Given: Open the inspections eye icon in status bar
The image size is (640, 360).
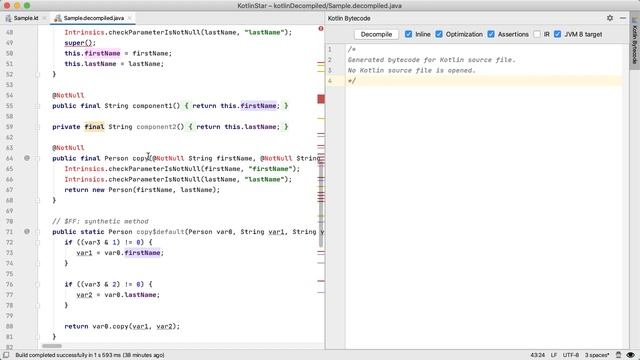Looking at the screenshot, I should point(631,355).
